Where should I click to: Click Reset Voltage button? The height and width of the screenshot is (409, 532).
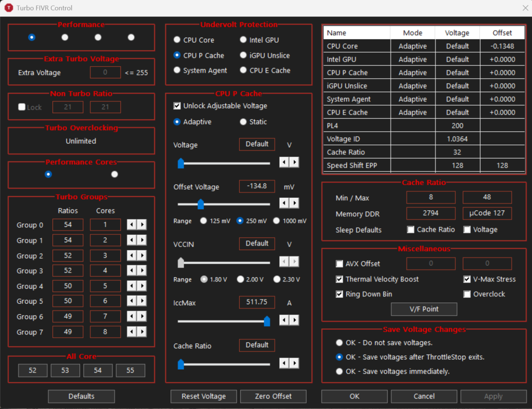204,396
